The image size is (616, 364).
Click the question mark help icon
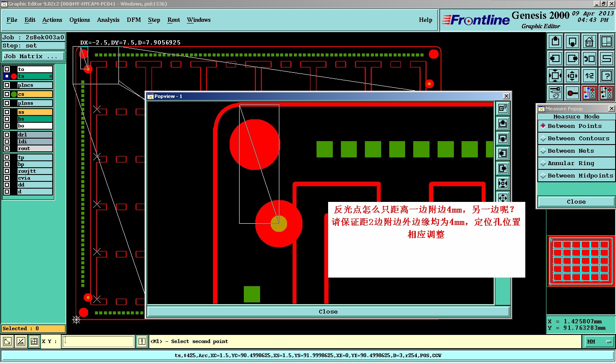pyautogui.click(x=607, y=76)
